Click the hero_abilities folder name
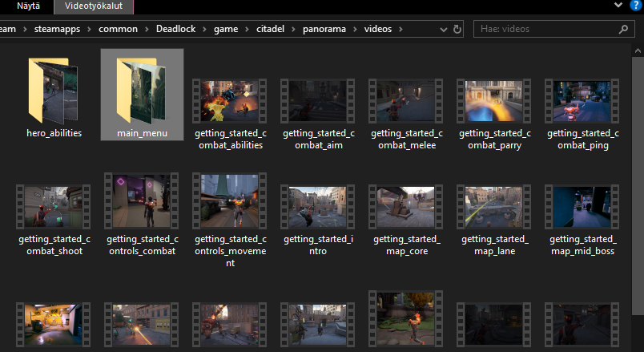The image size is (644, 352). coord(54,133)
